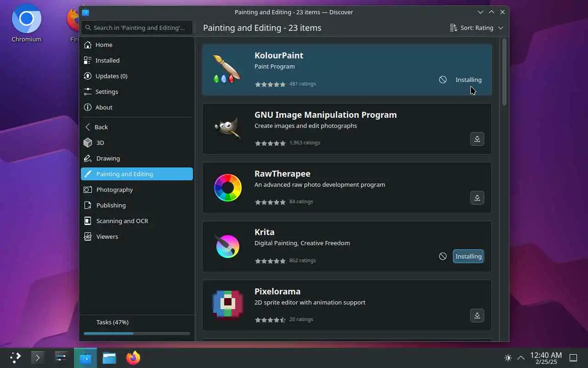Click the Show Desktop button
The height and width of the screenshot is (368, 588).
(573, 357)
